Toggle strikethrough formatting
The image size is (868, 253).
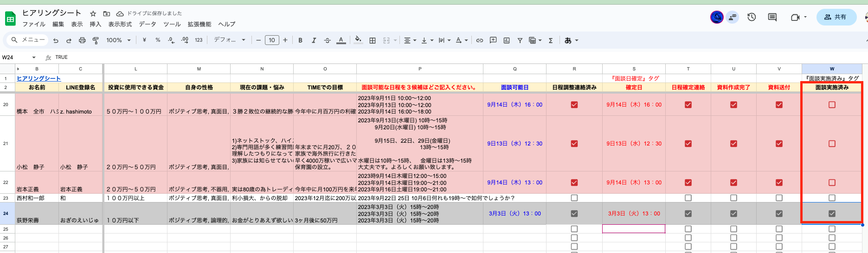click(x=327, y=40)
